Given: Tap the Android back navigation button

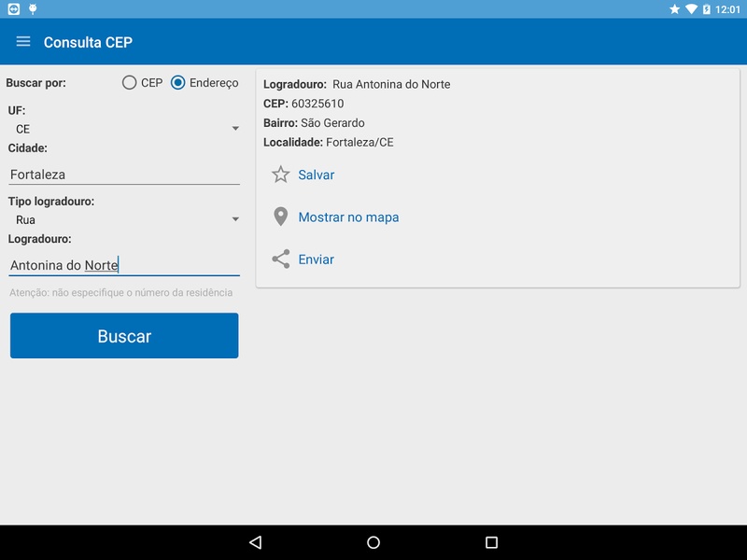Looking at the screenshot, I should pos(255,542).
